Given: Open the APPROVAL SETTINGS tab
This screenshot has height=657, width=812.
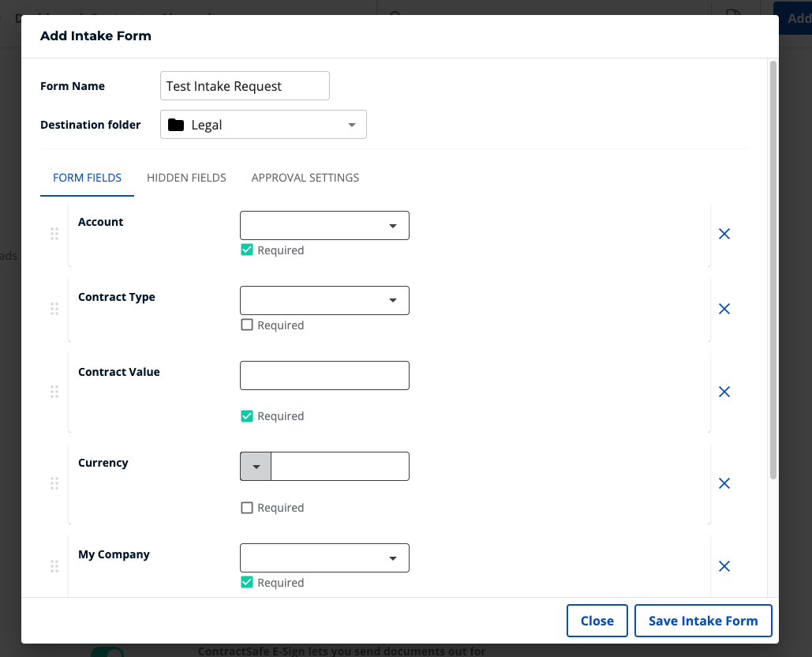Looking at the screenshot, I should tap(305, 178).
